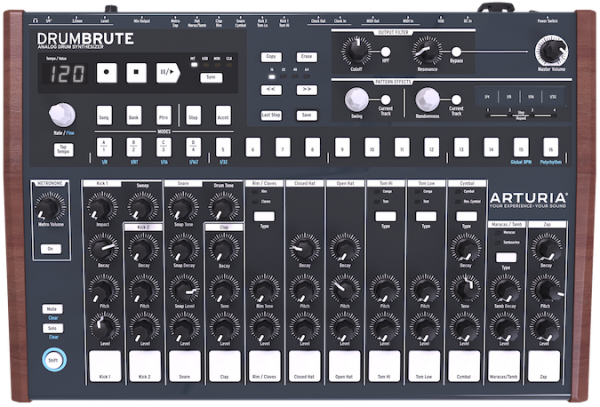
Task: Trigger the Open Hat pad
Action: (x=344, y=366)
